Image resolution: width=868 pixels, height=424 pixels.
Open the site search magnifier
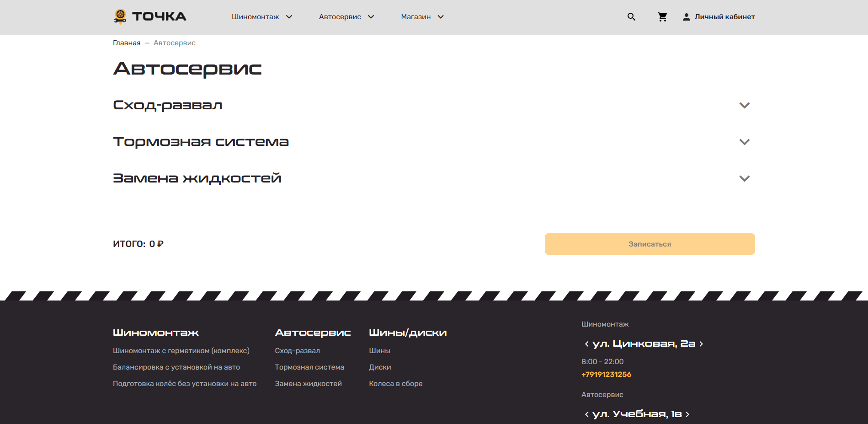coord(631,17)
